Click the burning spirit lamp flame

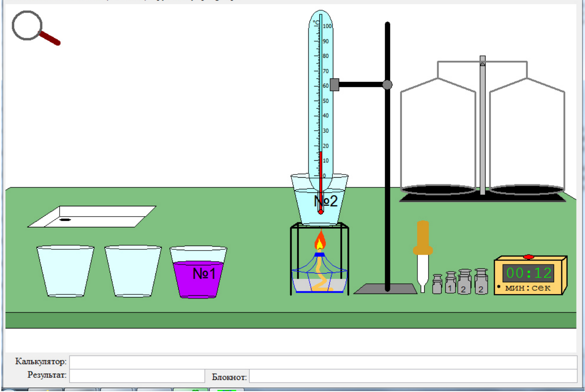[x=319, y=240]
